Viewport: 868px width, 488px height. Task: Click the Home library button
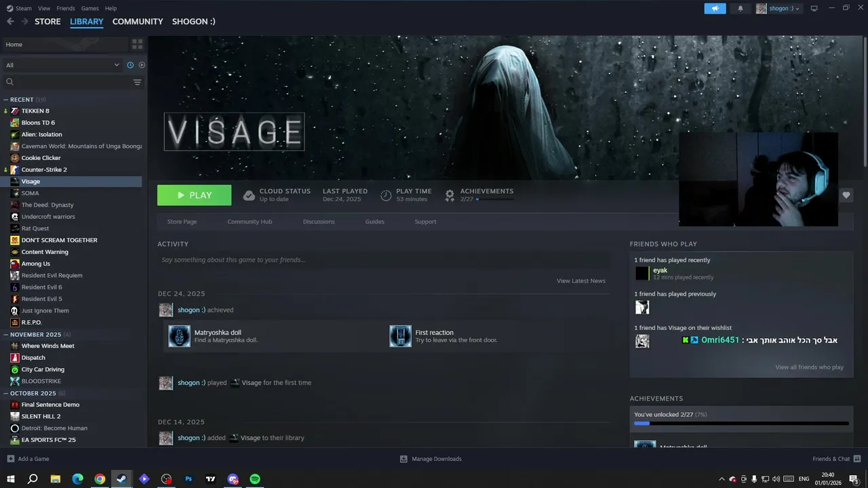point(65,45)
